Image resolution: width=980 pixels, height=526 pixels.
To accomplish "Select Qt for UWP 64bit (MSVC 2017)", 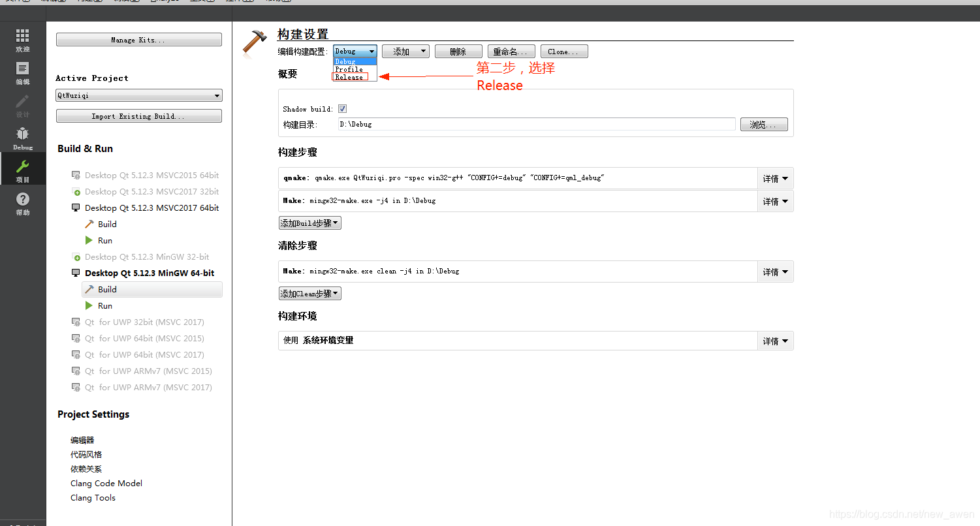I will tap(144, 354).
